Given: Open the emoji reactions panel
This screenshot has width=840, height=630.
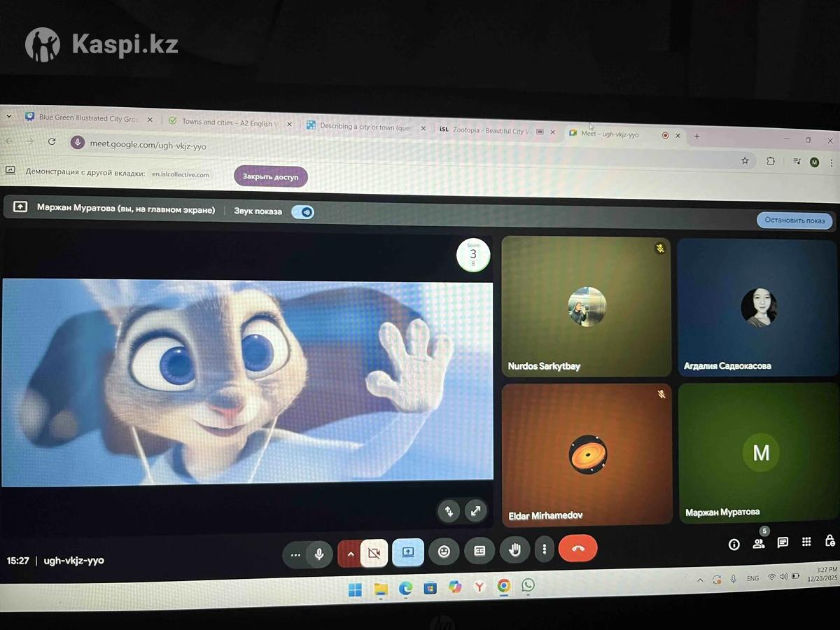Looking at the screenshot, I should point(444,551).
